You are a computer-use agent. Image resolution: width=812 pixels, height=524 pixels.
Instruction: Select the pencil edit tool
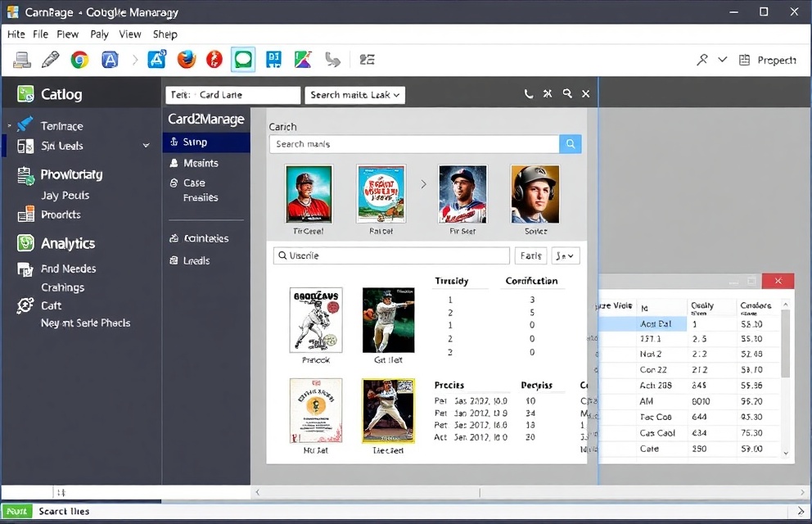[51, 60]
